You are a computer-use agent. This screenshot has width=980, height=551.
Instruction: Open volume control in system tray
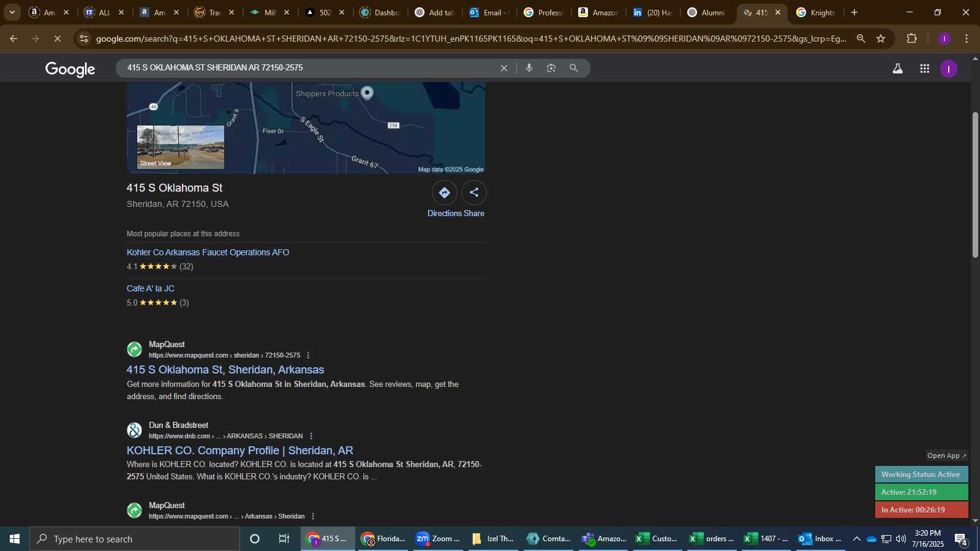click(901, 539)
